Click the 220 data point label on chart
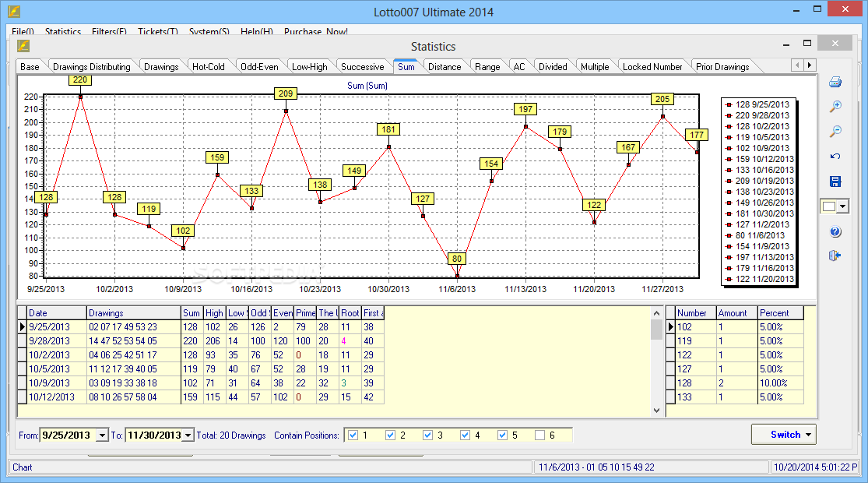This screenshot has width=868, height=483. point(80,79)
